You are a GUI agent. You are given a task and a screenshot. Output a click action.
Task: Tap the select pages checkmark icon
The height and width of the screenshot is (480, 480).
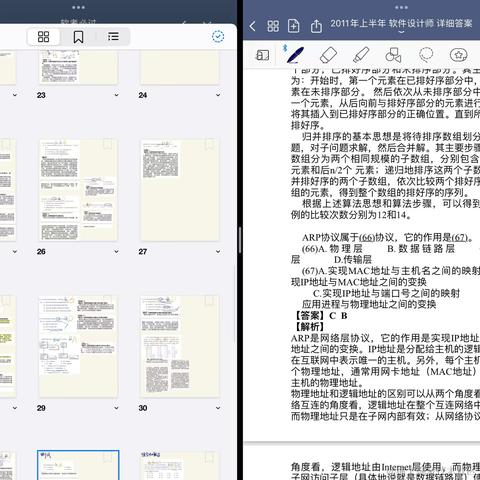coord(218,36)
